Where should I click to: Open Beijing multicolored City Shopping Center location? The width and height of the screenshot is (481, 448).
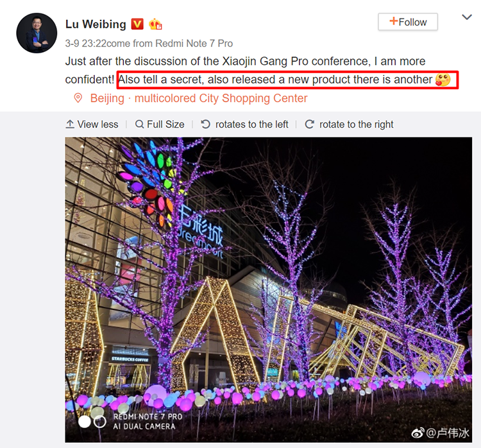pyautogui.click(x=198, y=98)
